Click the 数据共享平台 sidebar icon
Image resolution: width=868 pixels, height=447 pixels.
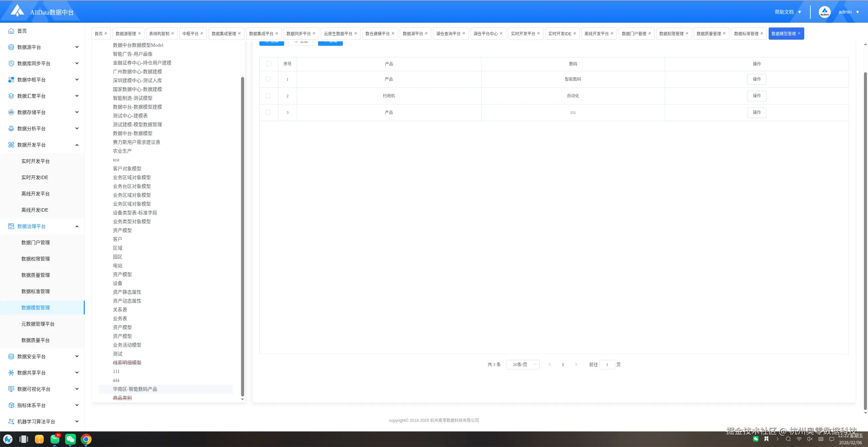point(11,373)
